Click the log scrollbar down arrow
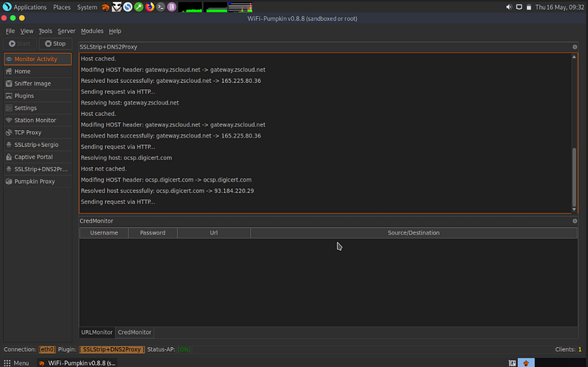588x367 pixels. (574, 210)
